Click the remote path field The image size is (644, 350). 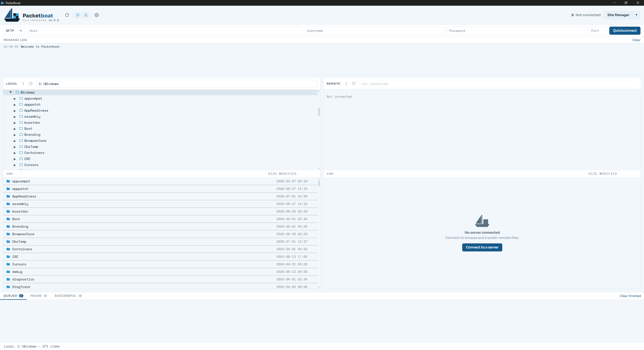tap(499, 84)
